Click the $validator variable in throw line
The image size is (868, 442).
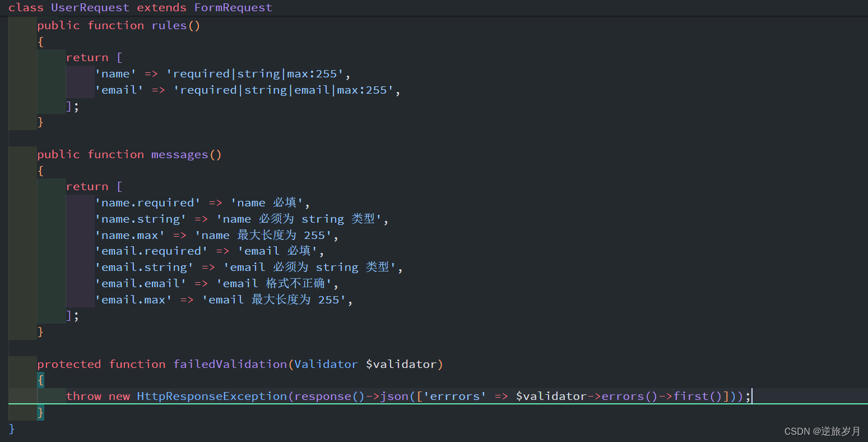coord(551,396)
